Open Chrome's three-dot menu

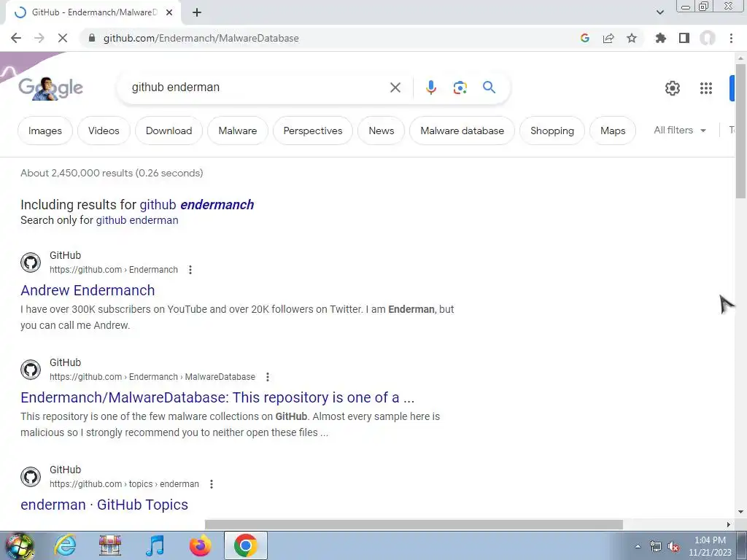[x=731, y=38]
